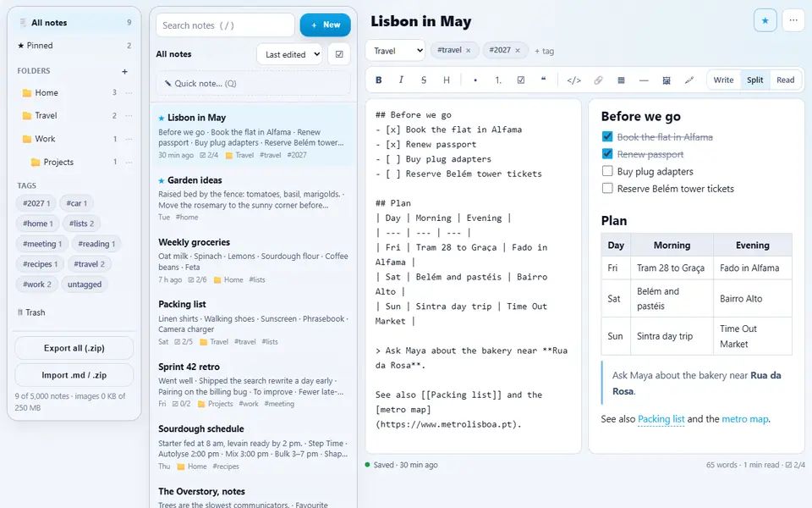The width and height of the screenshot is (812, 508).
Task: Filter by the #reading tag
Action: coord(96,244)
